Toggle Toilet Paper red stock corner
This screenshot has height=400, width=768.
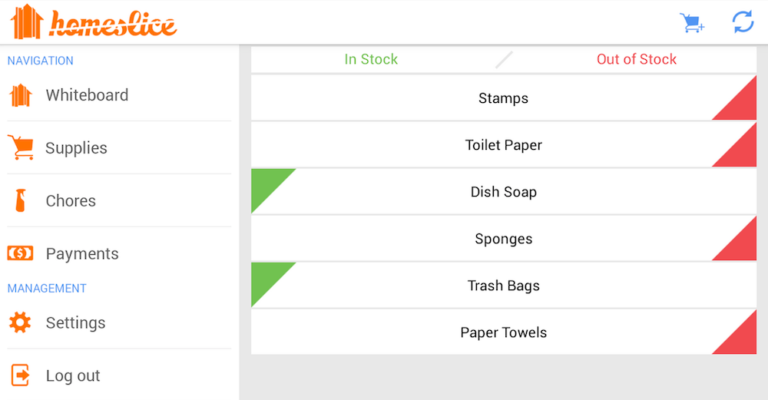tap(742, 152)
